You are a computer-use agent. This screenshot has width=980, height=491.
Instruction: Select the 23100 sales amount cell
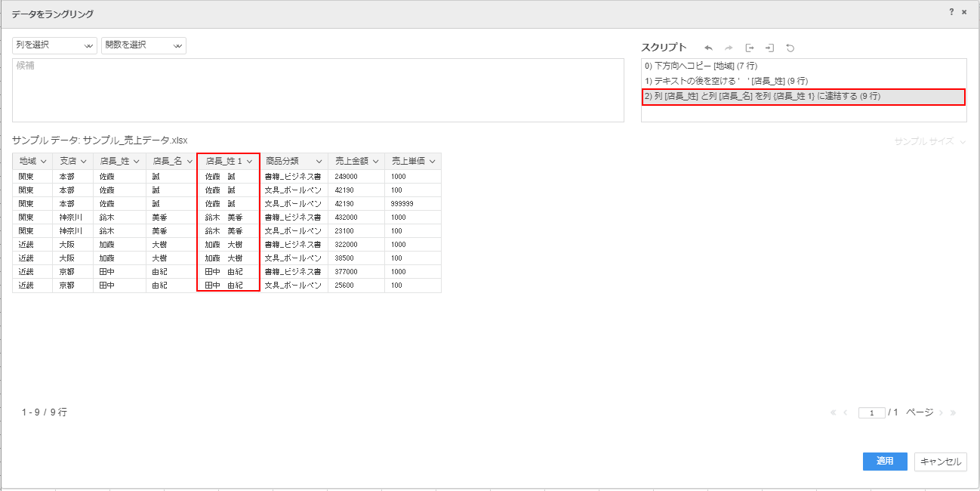(356, 230)
